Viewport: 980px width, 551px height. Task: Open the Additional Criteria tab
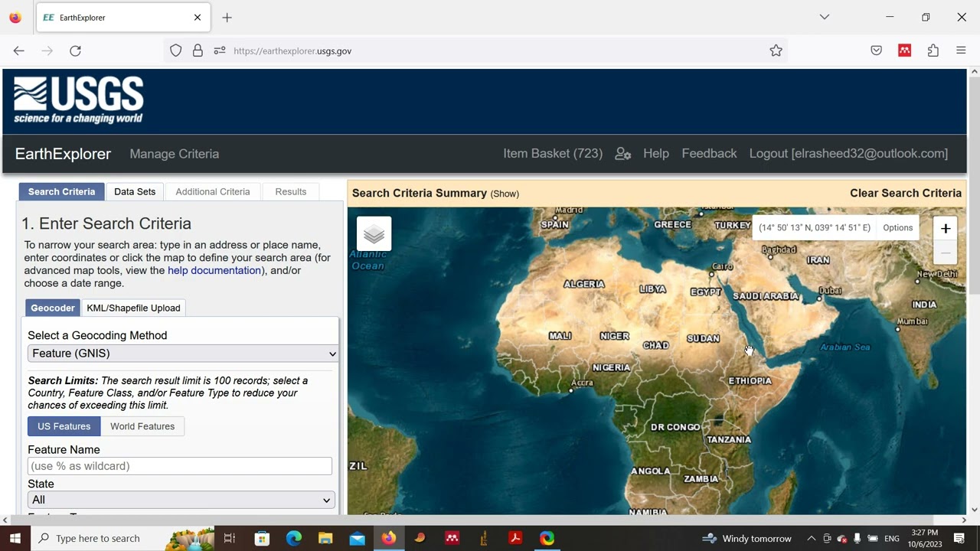(213, 191)
